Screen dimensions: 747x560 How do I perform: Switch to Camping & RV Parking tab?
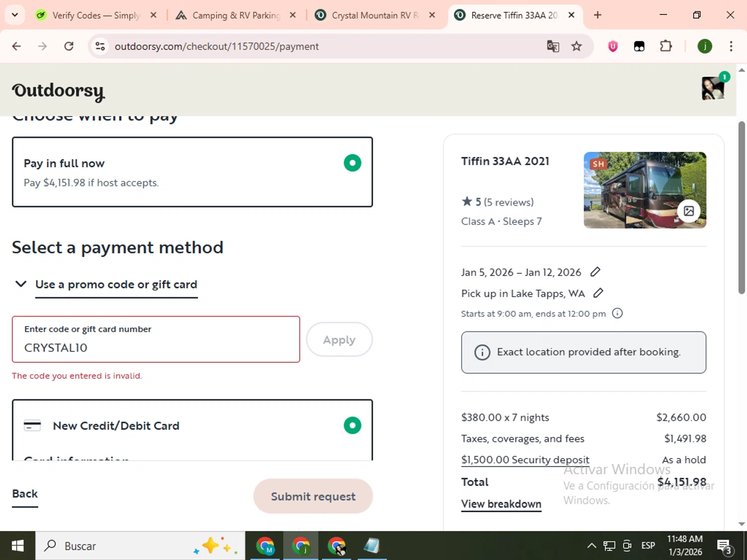[x=236, y=15]
